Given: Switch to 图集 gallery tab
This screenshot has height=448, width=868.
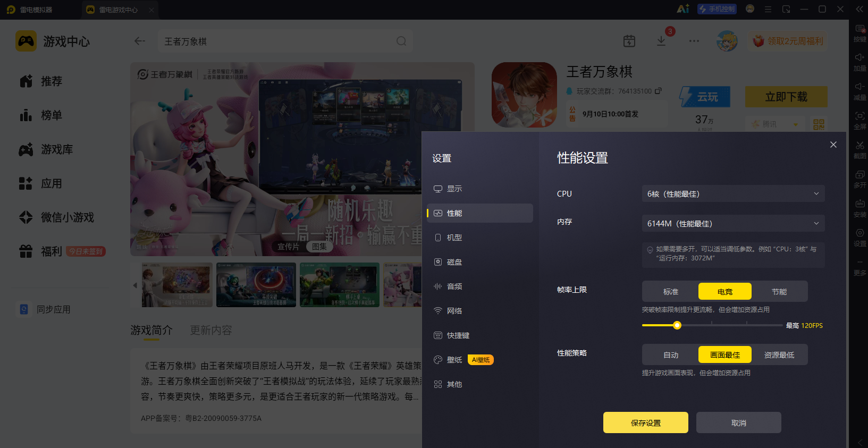Looking at the screenshot, I should point(319,247).
